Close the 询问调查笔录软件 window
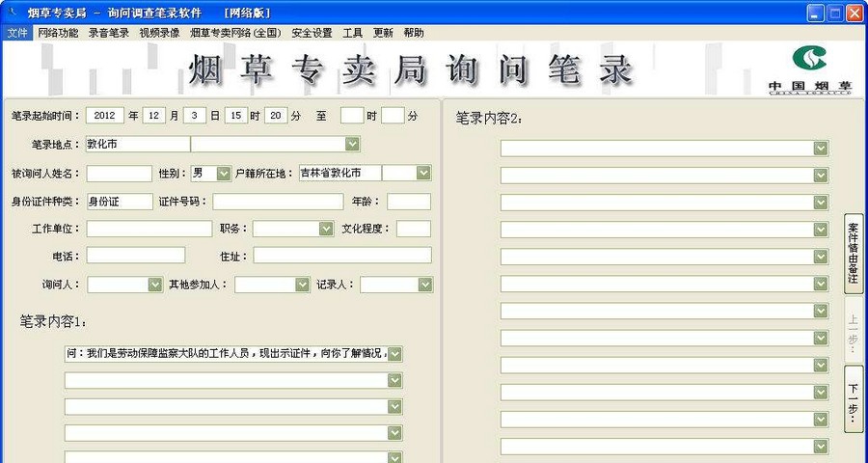 854,13
